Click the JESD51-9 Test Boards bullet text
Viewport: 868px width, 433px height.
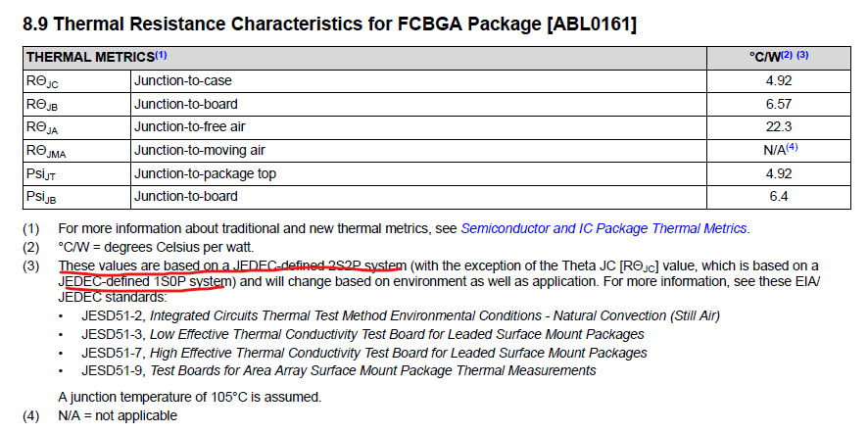[x=339, y=370]
